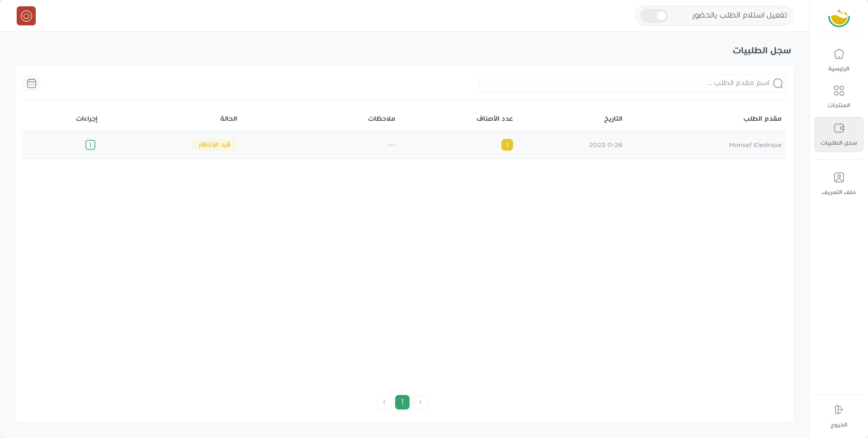Open the الرئيسية home page
The image size is (868, 438).
[839, 60]
